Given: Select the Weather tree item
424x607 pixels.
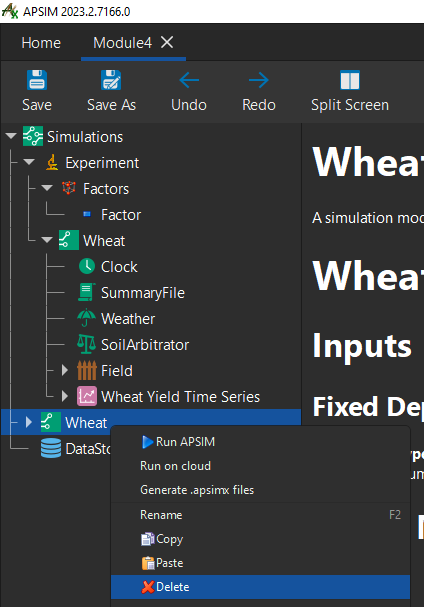Looking at the screenshot, I should (128, 319).
